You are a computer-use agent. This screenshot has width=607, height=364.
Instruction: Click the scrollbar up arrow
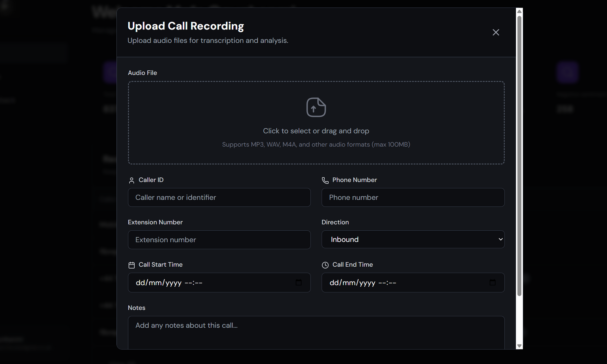pos(519,11)
